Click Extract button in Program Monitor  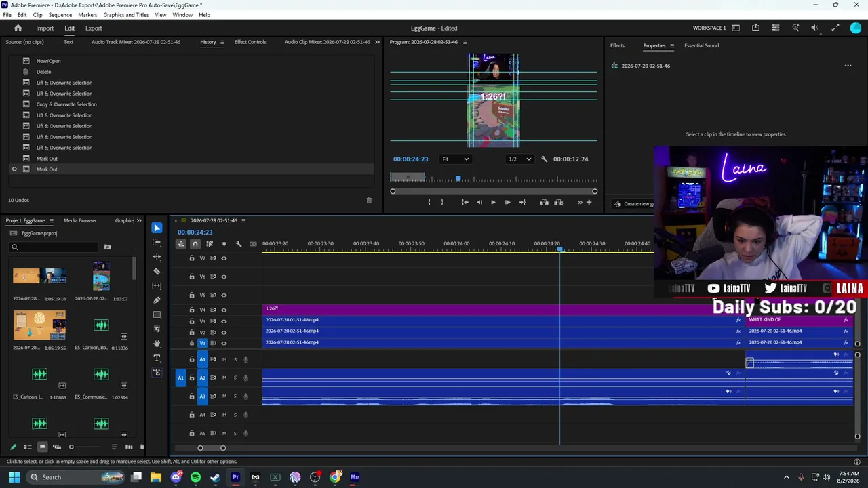559,202
